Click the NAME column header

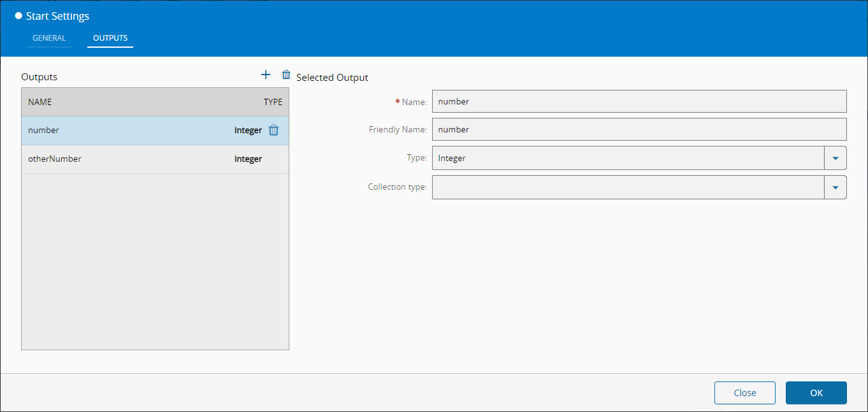[40, 102]
